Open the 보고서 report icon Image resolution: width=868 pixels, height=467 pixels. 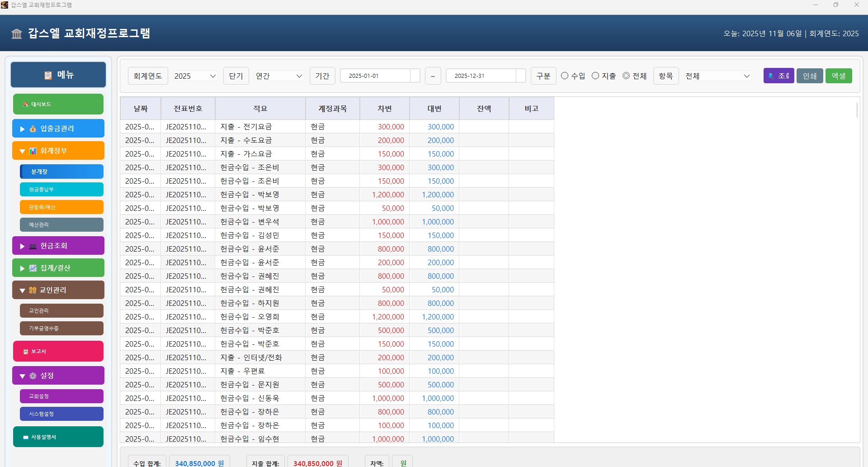(x=25, y=351)
